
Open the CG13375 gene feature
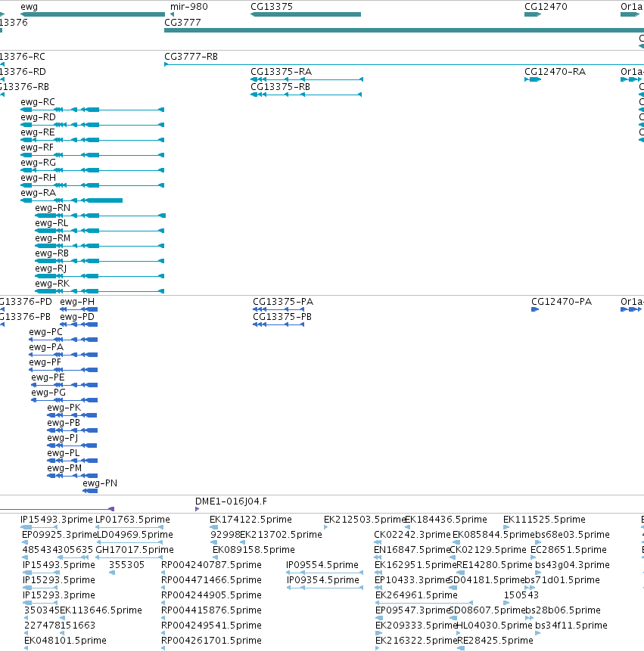[306, 14]
